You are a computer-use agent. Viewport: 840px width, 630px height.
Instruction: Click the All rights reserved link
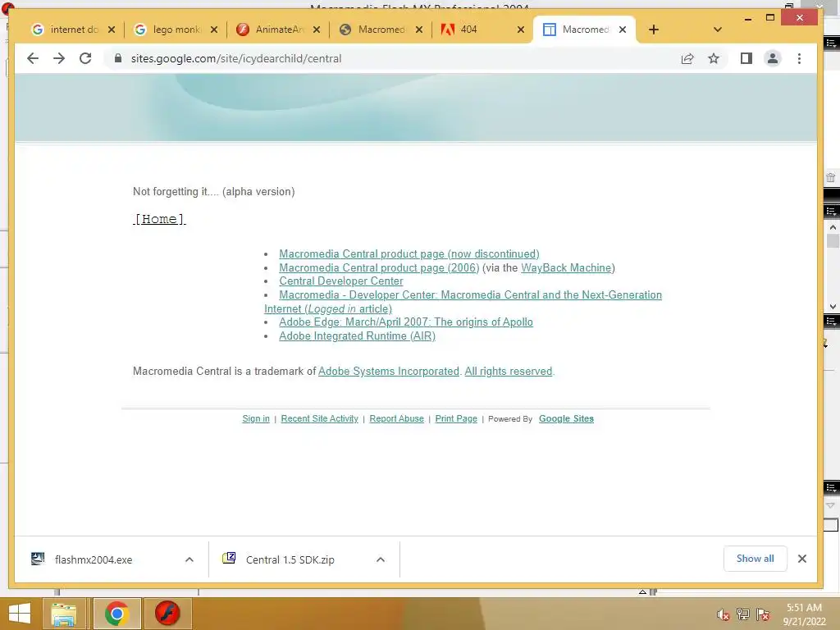pos(509,372)
